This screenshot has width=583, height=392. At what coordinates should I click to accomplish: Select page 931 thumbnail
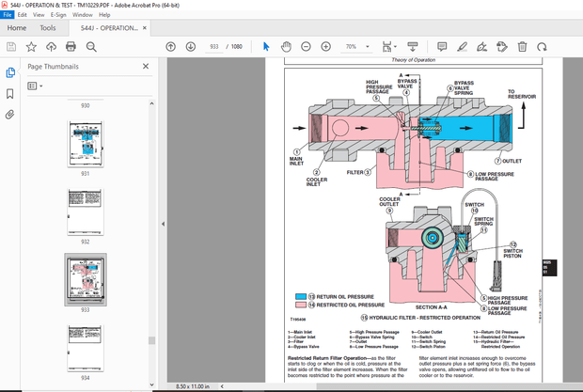tap(86, 144)
